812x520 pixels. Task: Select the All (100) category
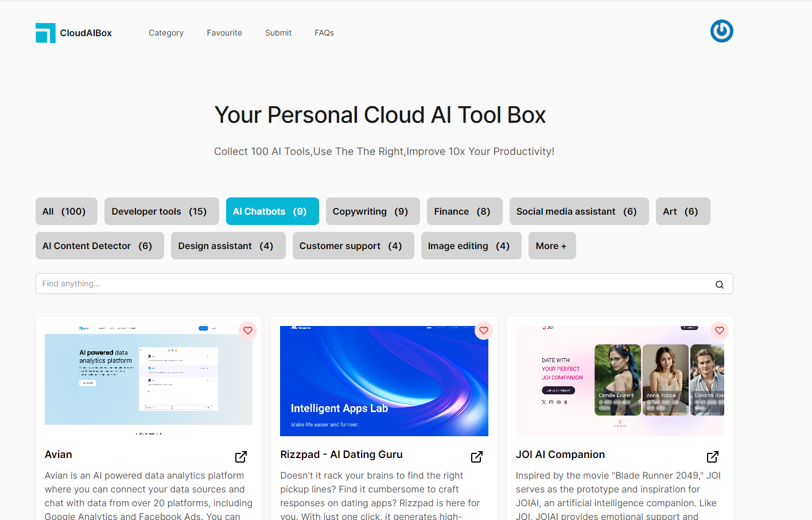click(67, 211)
